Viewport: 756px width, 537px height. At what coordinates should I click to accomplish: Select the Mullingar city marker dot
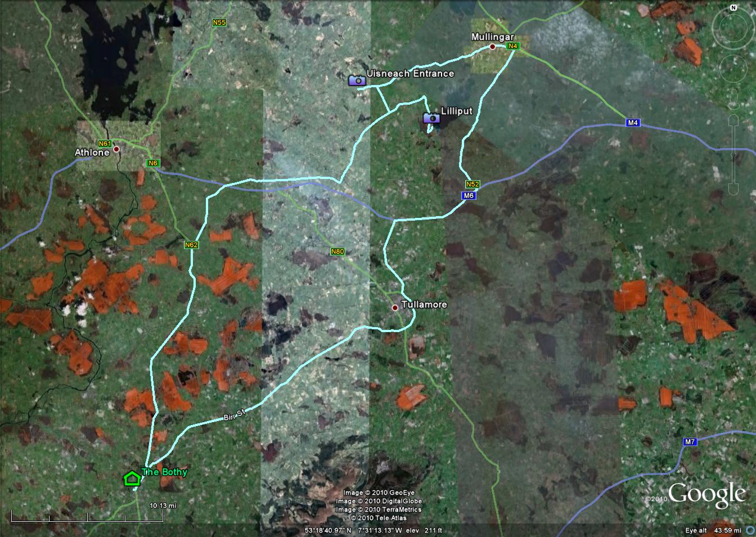click(x=493, y=47)
